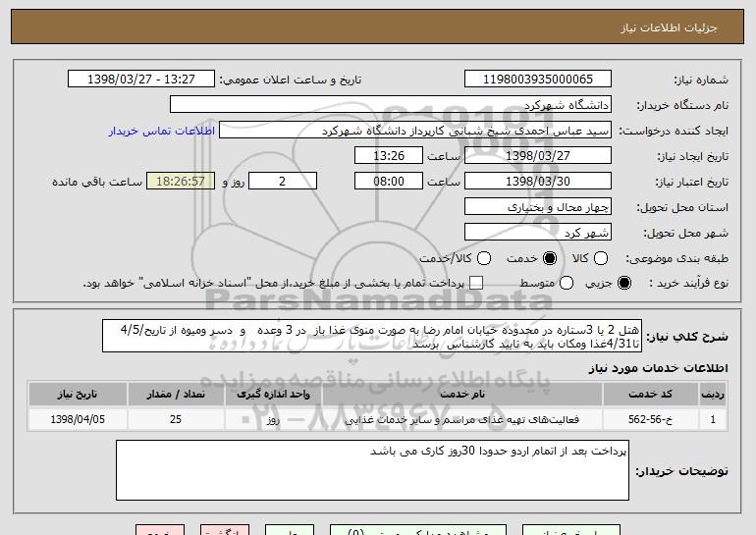756x535 pixels.
Task: Click the بازگشت button at the bottom
Action: 225,530
